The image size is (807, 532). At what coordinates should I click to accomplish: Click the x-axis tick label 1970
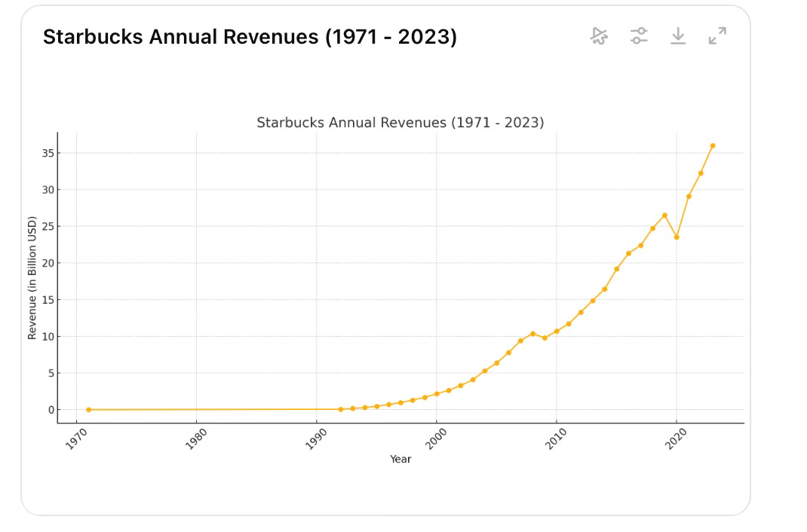pyautogui.click(x=76, y=439)
